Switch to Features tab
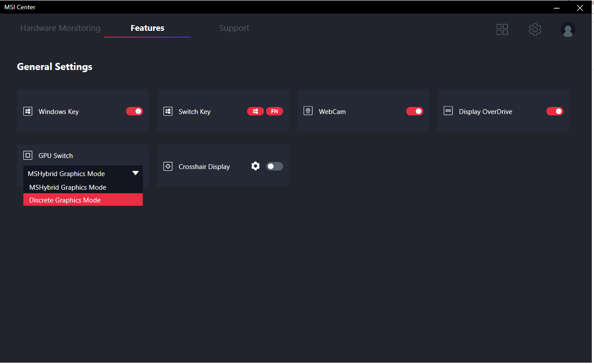Screen dimensions: 594x364 [148, 28]
